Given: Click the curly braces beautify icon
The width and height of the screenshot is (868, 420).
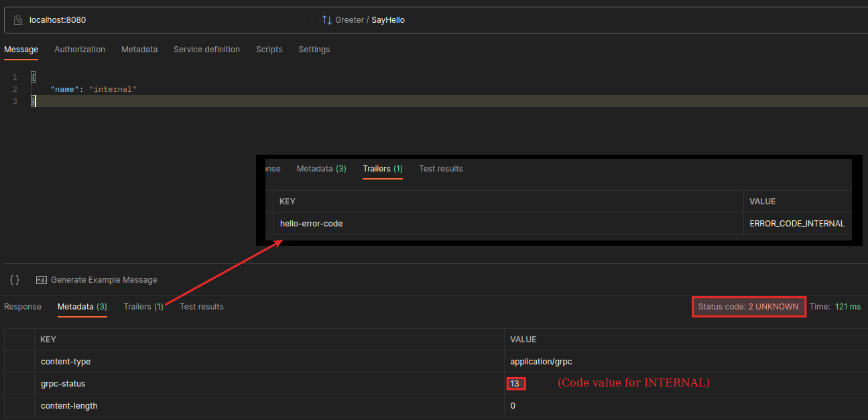Looking at the screenshot, I should click(15, 280).
